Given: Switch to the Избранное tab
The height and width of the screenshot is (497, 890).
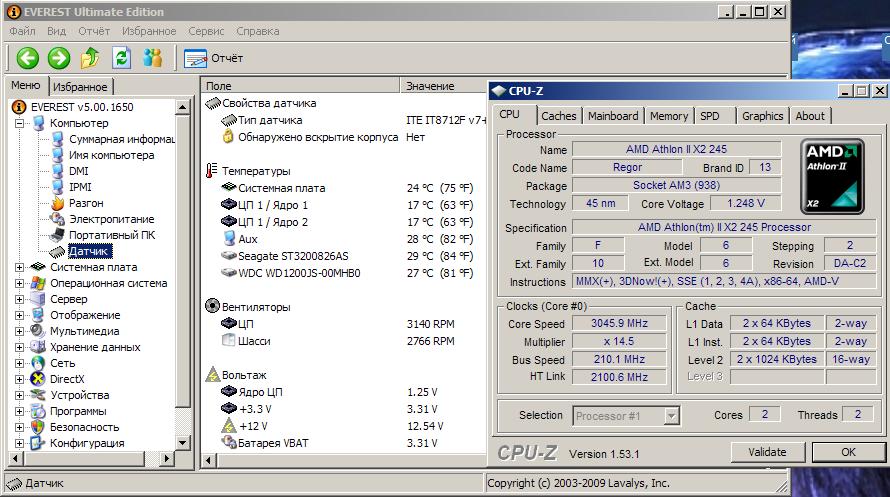Looking at the screenshot, I should [80, 87].
